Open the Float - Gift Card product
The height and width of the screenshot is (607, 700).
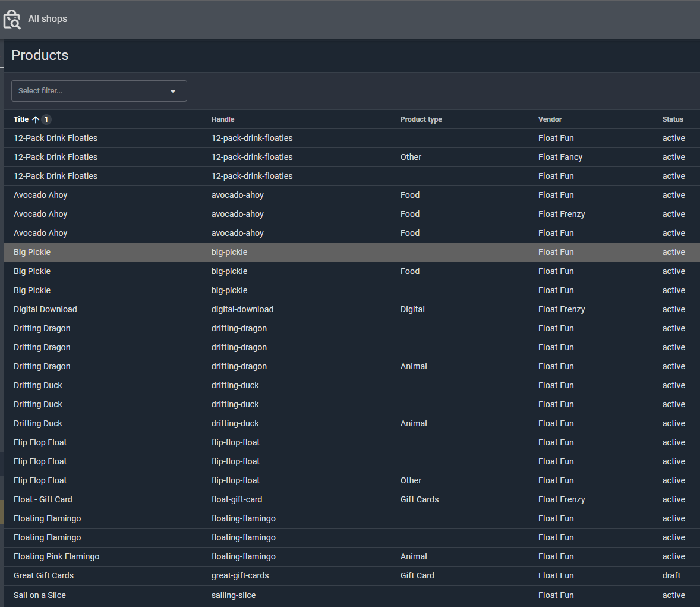pyautogui.click(x=43, y=499)
